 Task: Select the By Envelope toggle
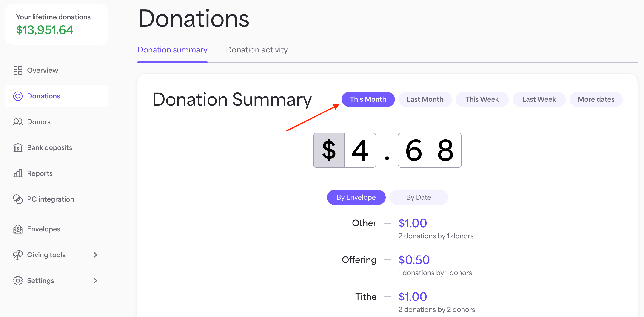[356, 197]
